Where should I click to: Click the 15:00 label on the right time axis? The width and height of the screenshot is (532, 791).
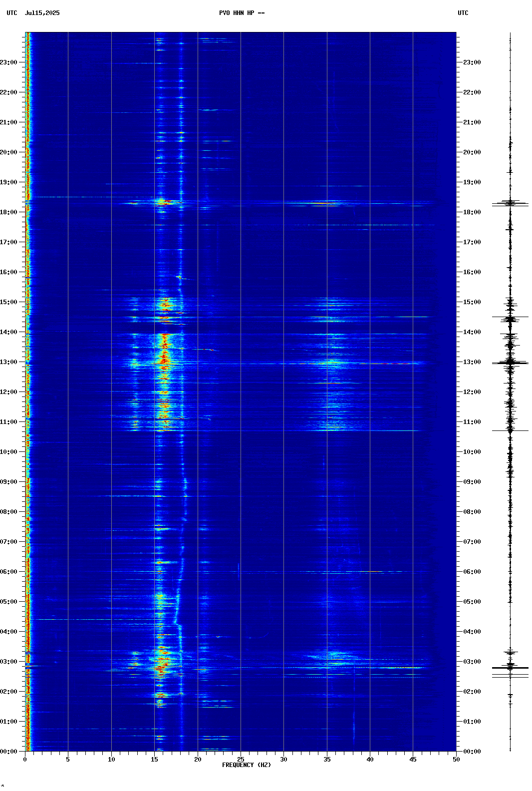(x=472, y=302)
